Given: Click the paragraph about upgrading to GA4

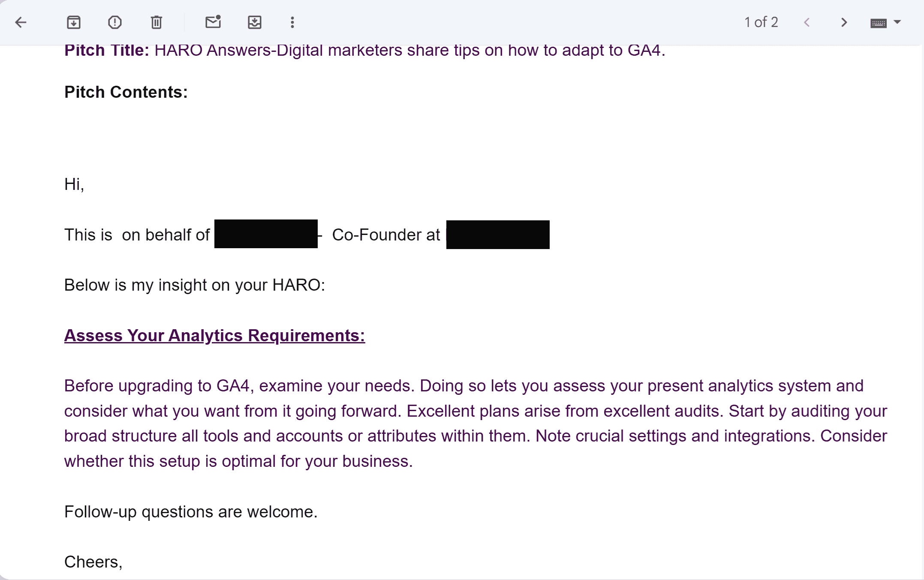Looking at the screenshot, I should pyautogui.click(x=476, y=424).
